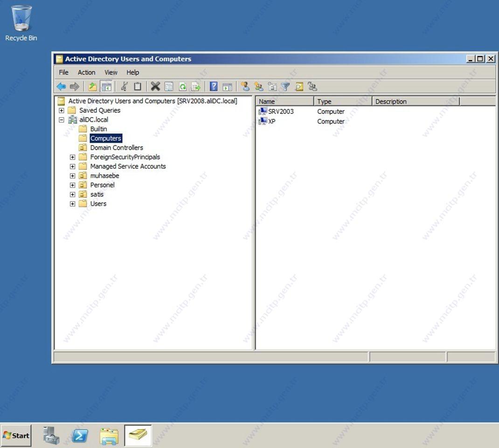Click the Type value in the SRV2003 row
Image resolution: width=499 pixels, height=448 pixels.
pyautogui.click(x=331, y=112)
